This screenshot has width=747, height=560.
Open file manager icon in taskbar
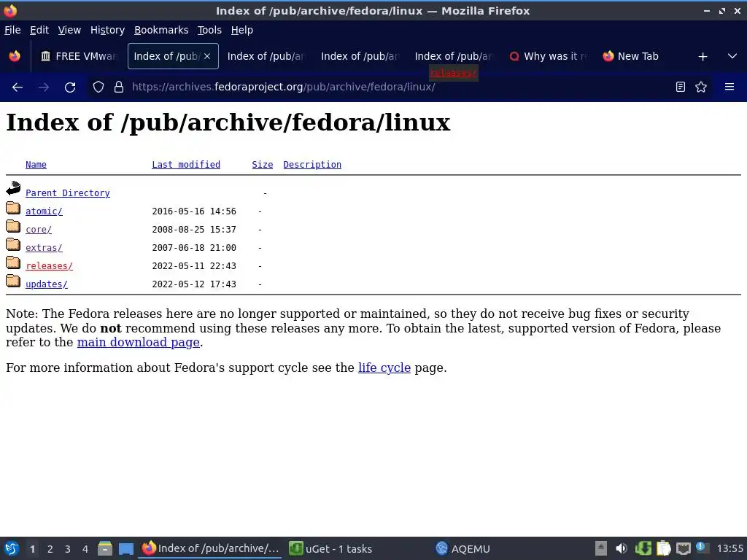tap(105, 548)
